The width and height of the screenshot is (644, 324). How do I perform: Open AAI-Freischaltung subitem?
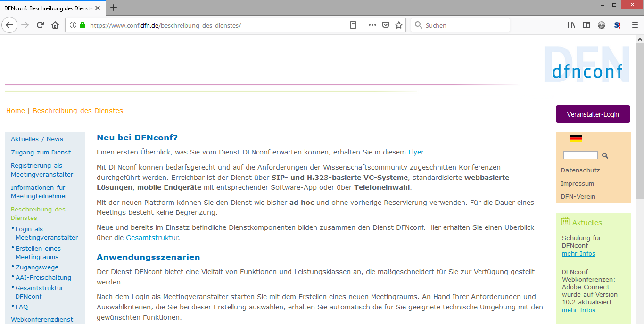[43, 277]
